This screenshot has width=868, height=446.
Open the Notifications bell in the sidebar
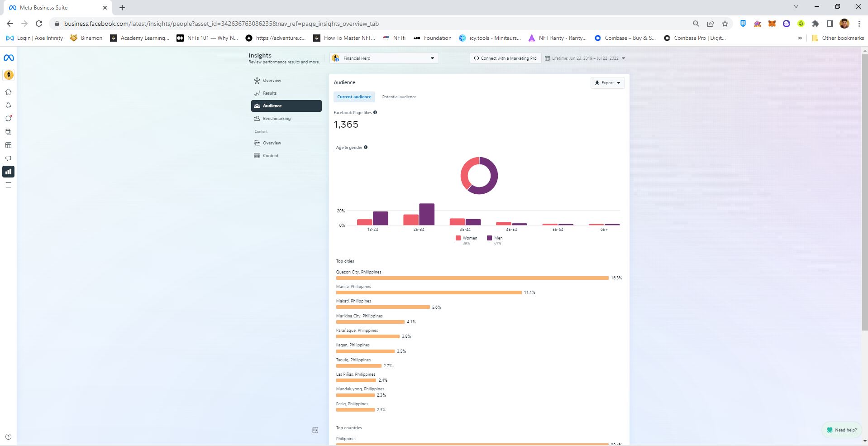click(8, 105)
